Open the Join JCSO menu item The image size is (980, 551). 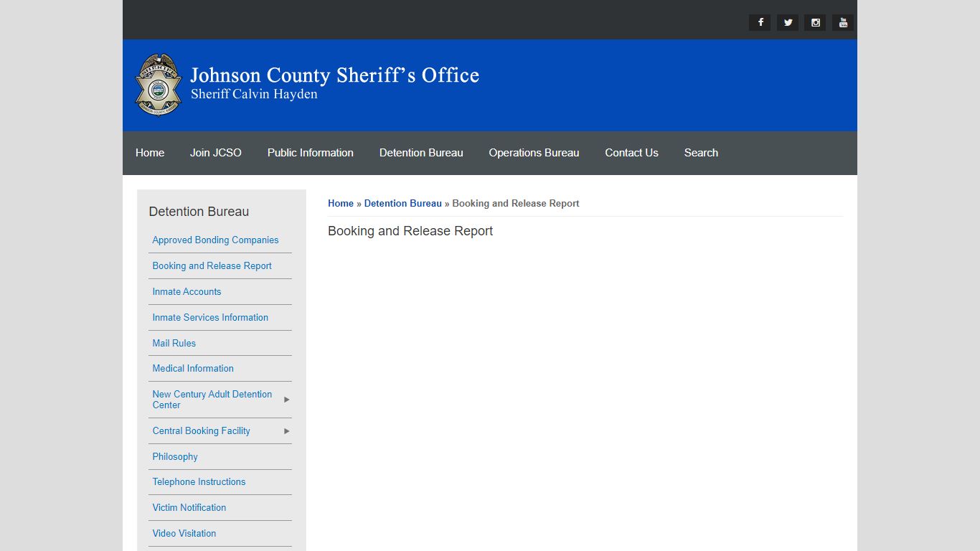(x=216, y=153)
